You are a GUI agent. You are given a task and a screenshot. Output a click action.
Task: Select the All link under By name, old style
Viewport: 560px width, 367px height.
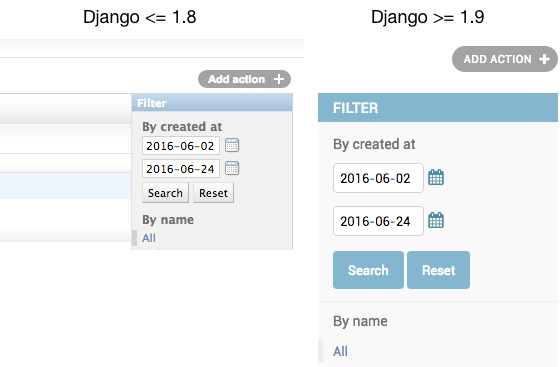[149, 238]
